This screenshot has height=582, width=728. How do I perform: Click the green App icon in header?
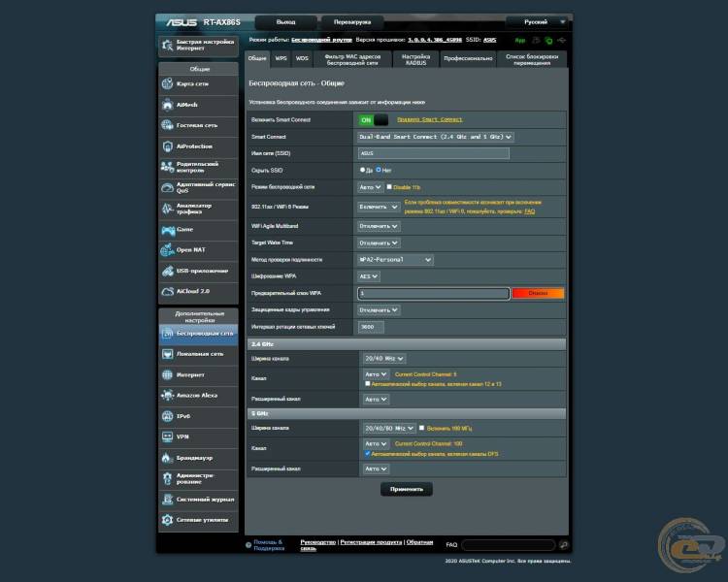click(520, 41)
